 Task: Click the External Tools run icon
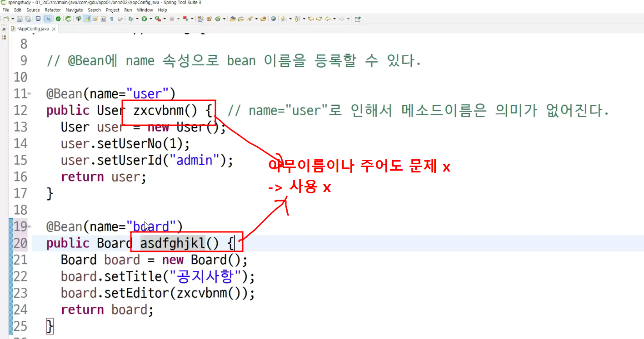click(x=185, y=19)
